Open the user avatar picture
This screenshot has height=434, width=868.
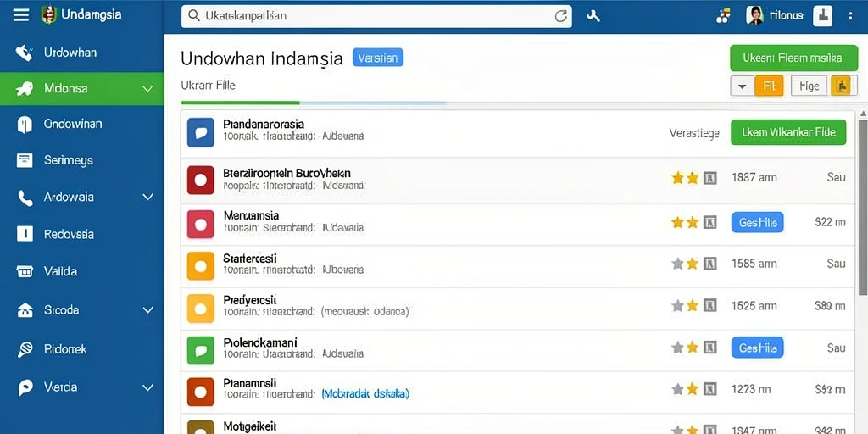pos(754,15)
